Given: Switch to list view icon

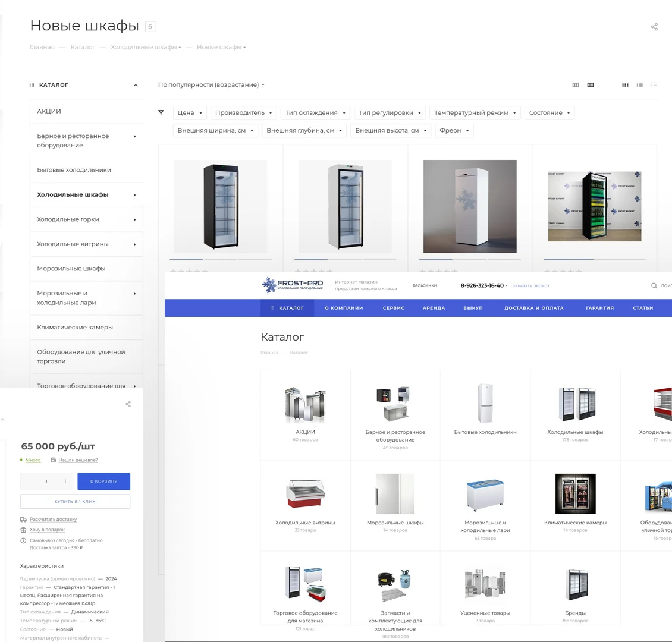Looking at the screenshot, I should 639,85.
